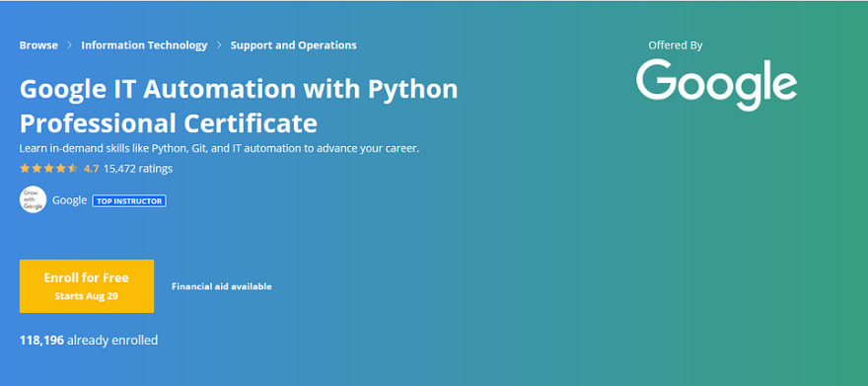This screenshot has height=386, width=868.
Task: Click the large Google logo
Action: [x=716, y=85]
